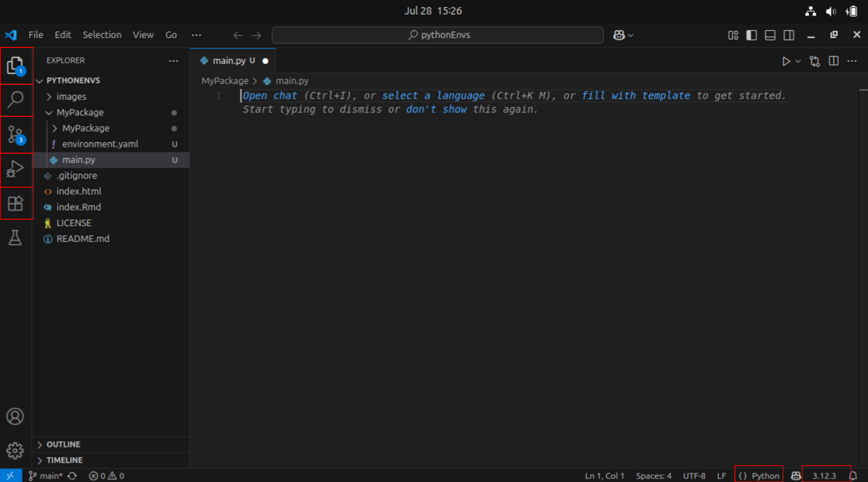868x482 pixels.
Task: Open the Accounts menu icon
Action: 15,416
